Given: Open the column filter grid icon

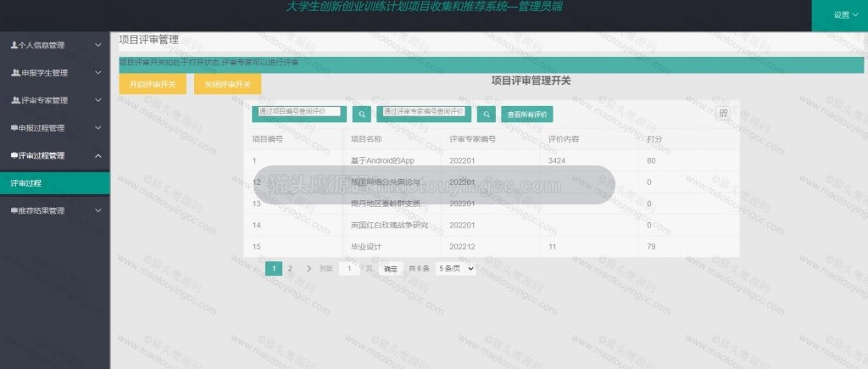Looking at the screenshot, I should (x=723, y=115).
